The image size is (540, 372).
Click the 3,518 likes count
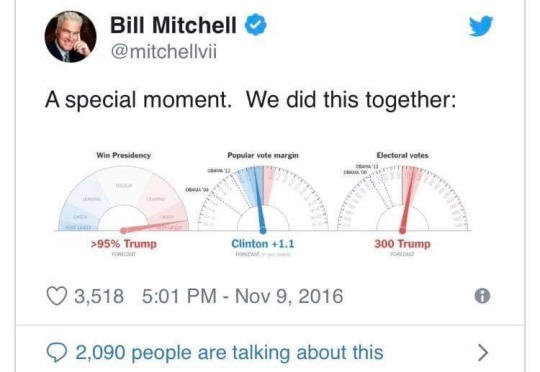99,296
